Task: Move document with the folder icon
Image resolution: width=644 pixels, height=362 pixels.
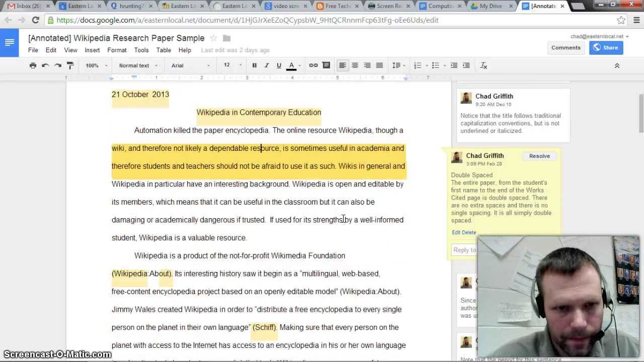Action: tap(226, 38)
